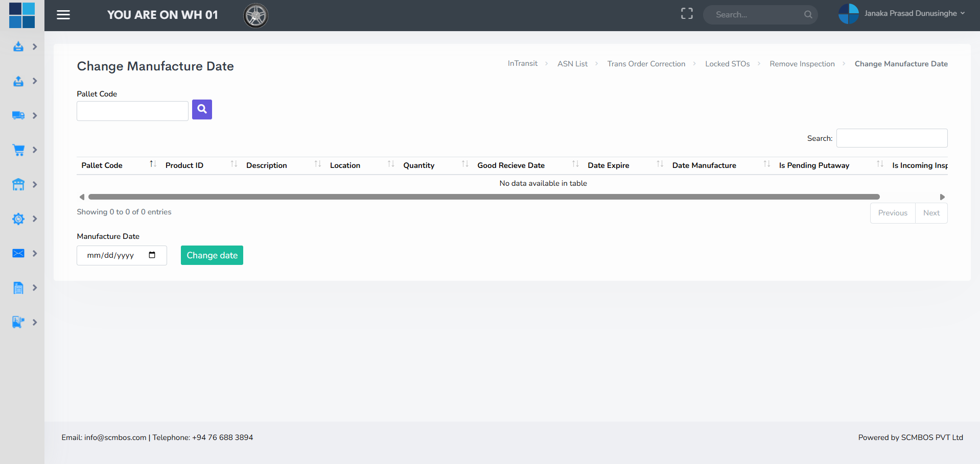Open calendar picker in Manufacture Date field
This screenshot has width=980, height=464.
click(x=152, y=255)
